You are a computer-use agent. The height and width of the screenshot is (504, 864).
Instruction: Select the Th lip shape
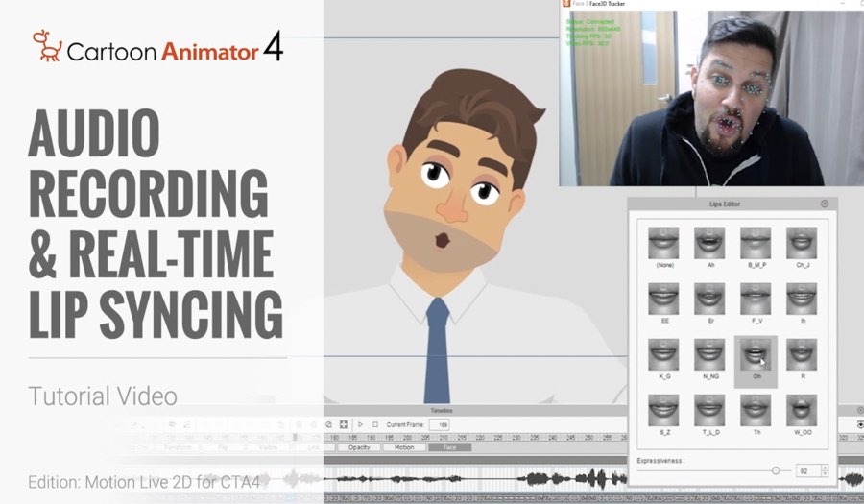pyautogui.click(x=756, y=411)
